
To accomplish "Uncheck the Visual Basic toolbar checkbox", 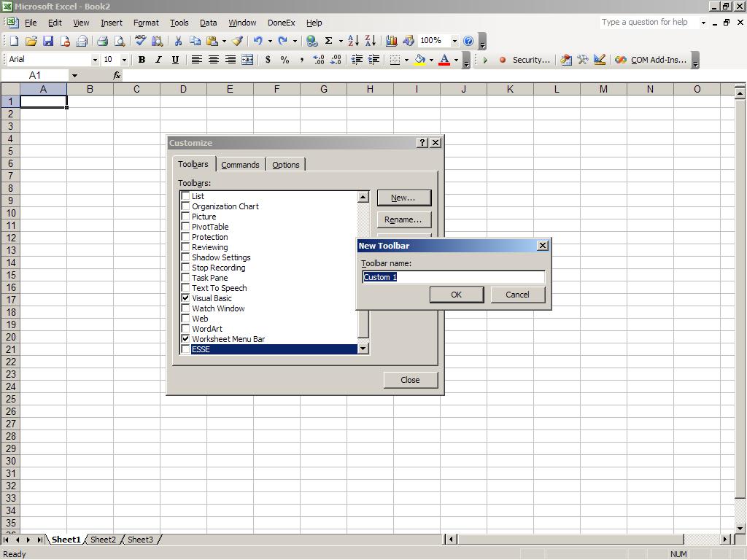I will [x=185, y=298].
